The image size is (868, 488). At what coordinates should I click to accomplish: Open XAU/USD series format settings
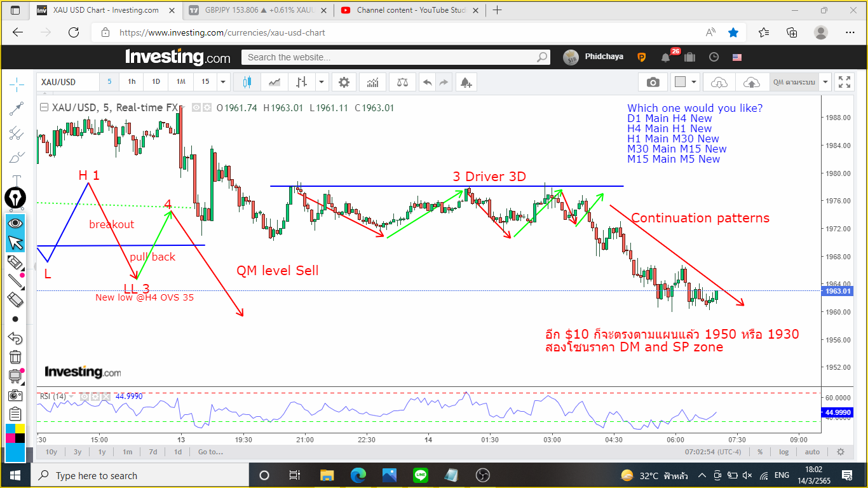pos(207,108)
